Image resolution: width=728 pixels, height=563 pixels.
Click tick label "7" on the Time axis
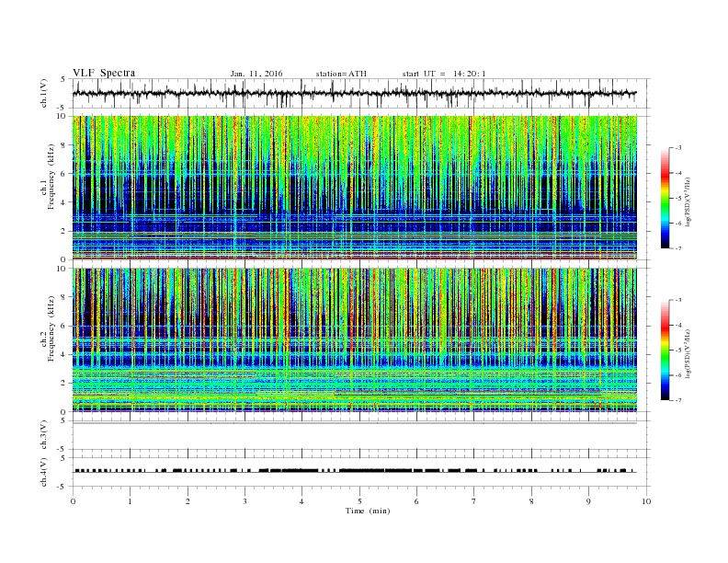point(473,501)
